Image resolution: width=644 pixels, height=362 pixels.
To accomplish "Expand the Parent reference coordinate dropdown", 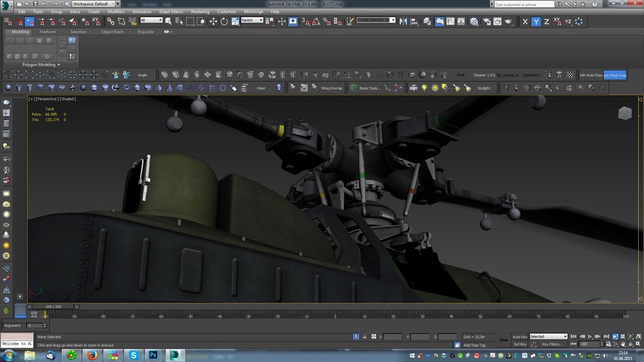I will point(252,20).
